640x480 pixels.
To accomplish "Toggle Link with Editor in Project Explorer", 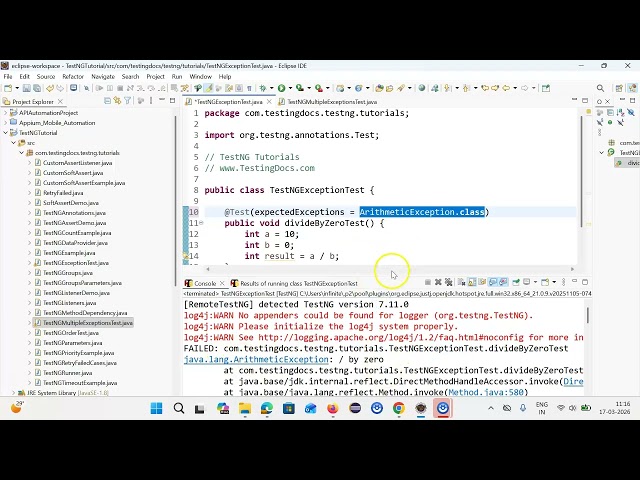I will click(x=118, y=101).
